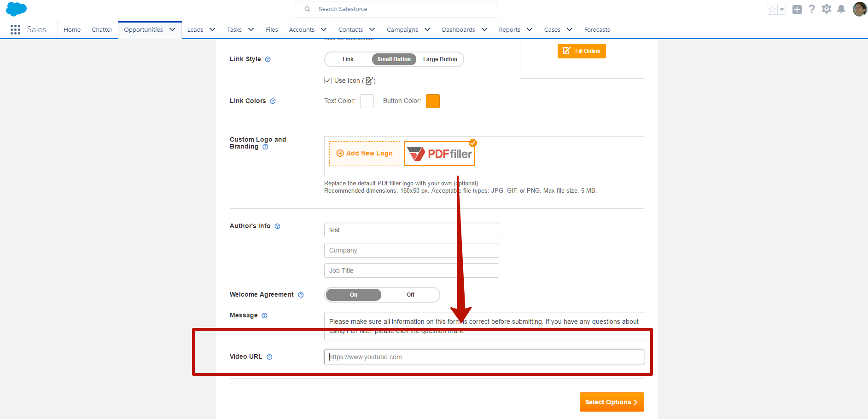Open the Leads tab

[195, 29]
